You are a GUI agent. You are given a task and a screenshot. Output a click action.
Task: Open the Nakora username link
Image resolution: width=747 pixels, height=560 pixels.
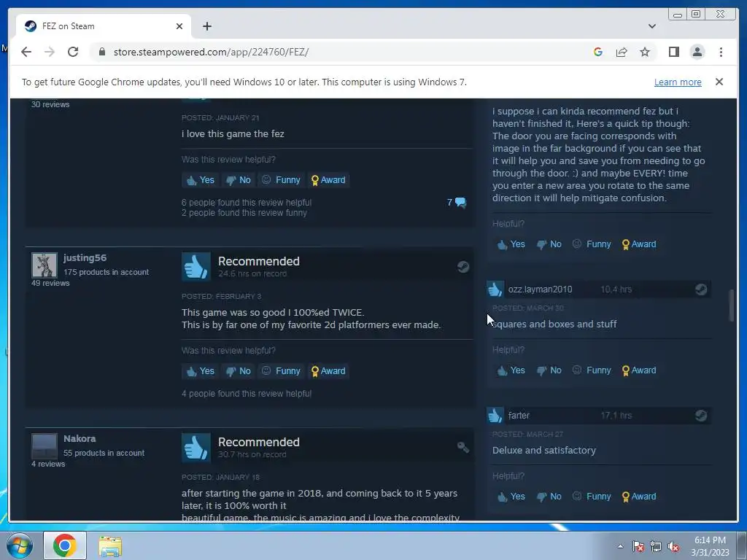coord(80,438)
